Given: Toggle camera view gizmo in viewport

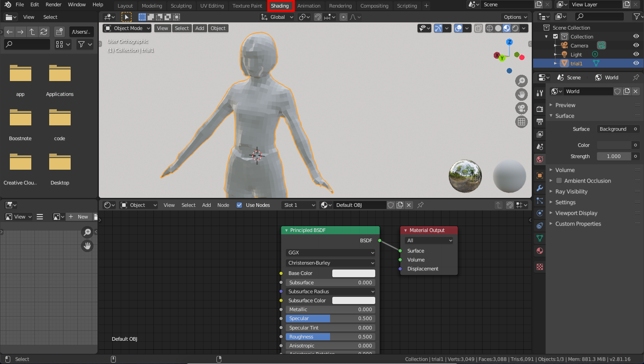Looking at the screenshot, I should [x=521, y=108].
